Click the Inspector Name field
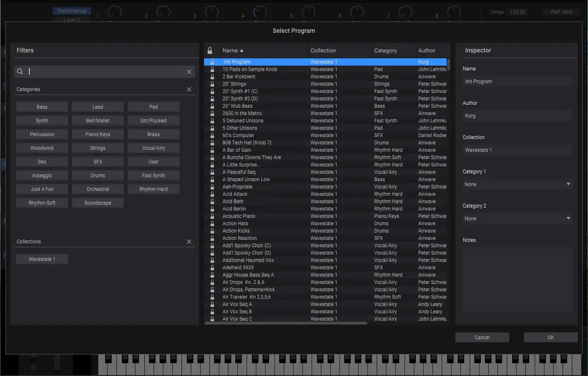 (518, 81)
